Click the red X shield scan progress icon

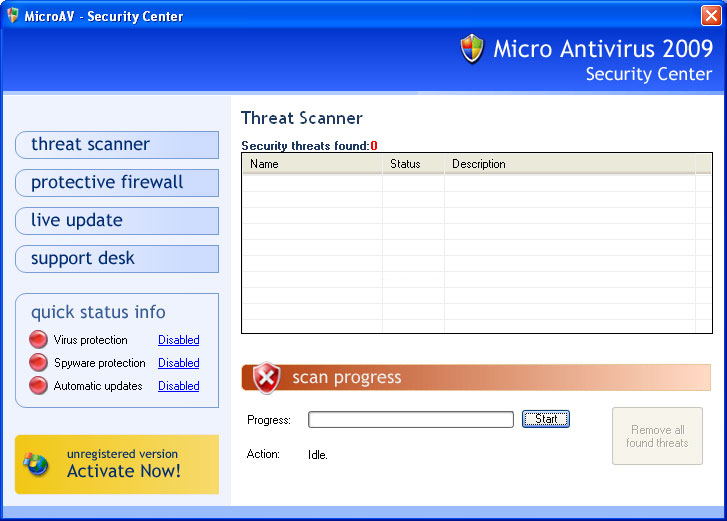(x=267, y=378)
